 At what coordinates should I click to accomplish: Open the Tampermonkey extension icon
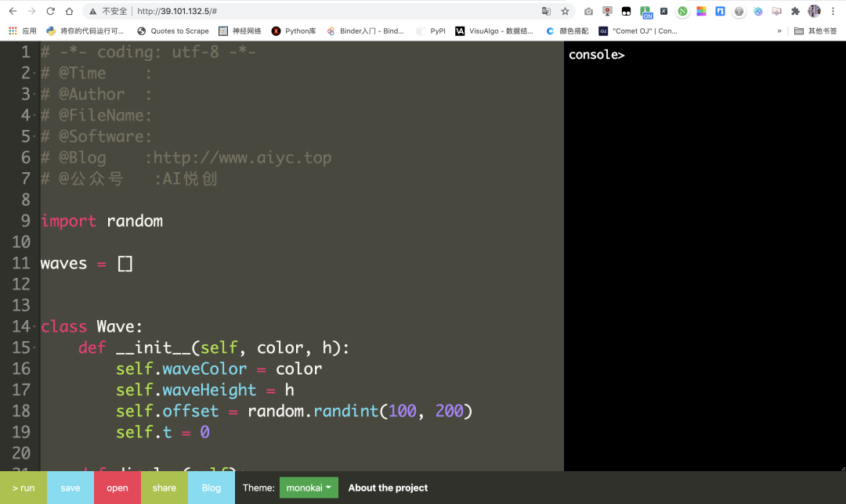pos(626,11)
